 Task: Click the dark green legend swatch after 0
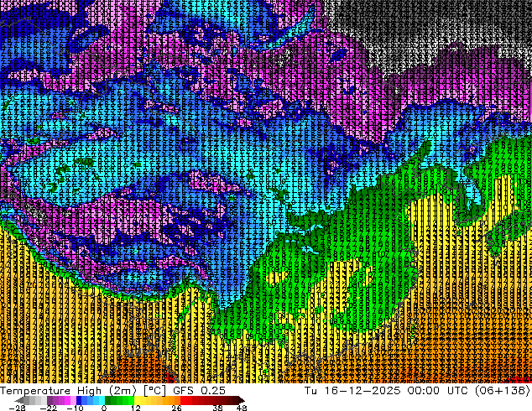tap(108, 400)
